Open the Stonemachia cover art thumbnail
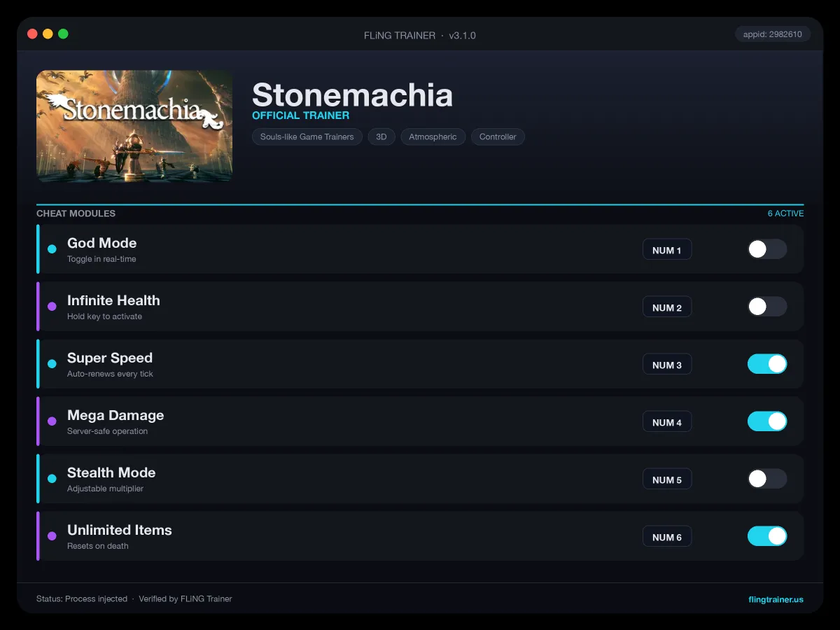Image resolution: width=840 pixels, height=630 pixels. click(x=134, y=126)
